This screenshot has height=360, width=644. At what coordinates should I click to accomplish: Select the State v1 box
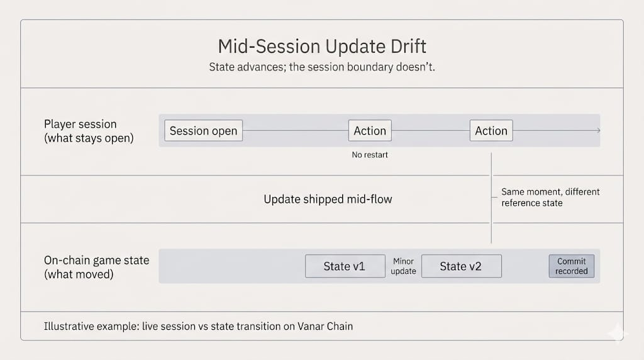(344, 266)
